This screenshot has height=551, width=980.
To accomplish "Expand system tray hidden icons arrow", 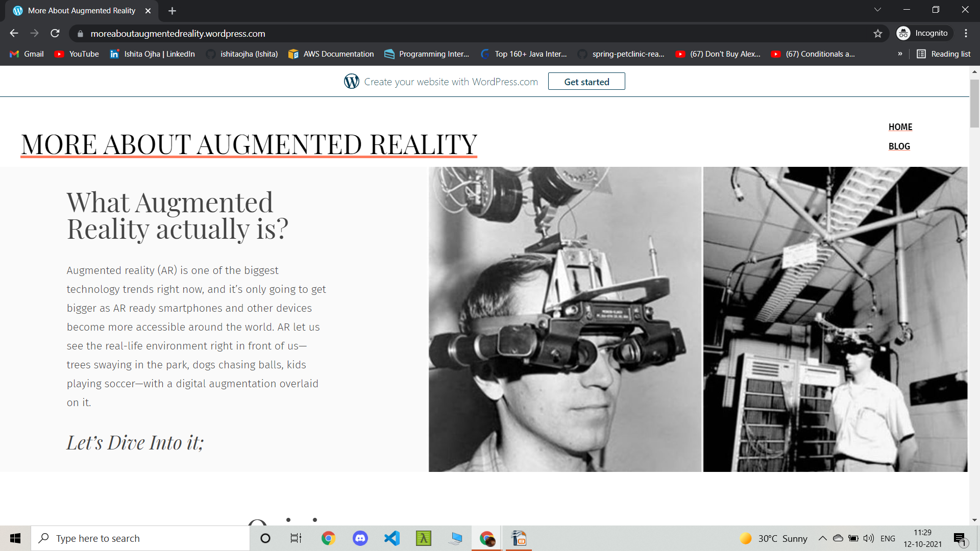I will (822, 538).
